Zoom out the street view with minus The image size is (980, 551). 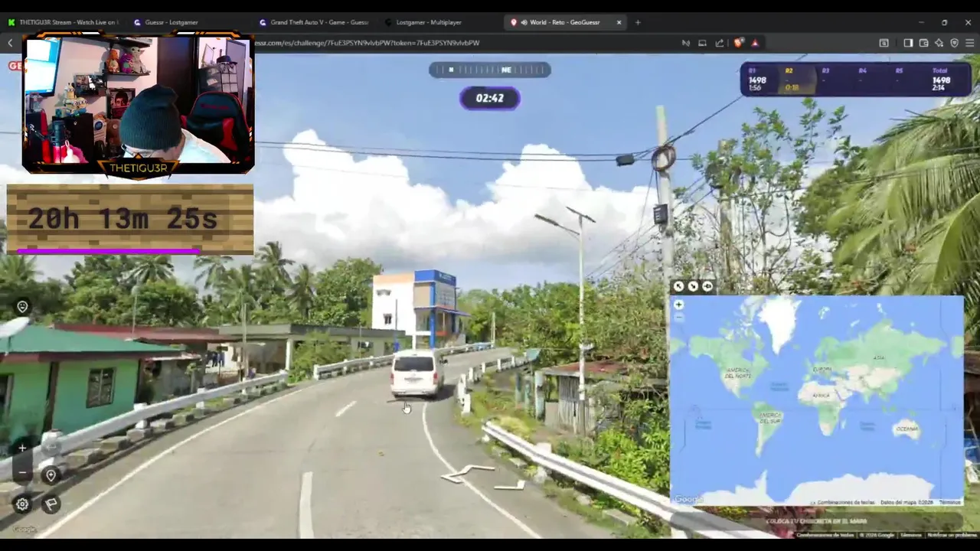(22, 473)
